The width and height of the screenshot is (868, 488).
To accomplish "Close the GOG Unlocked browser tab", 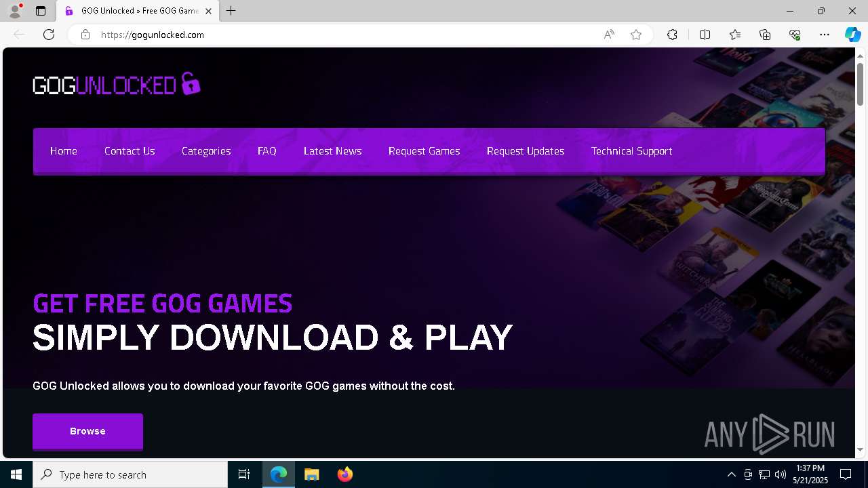I will click(x=208, y=11).
